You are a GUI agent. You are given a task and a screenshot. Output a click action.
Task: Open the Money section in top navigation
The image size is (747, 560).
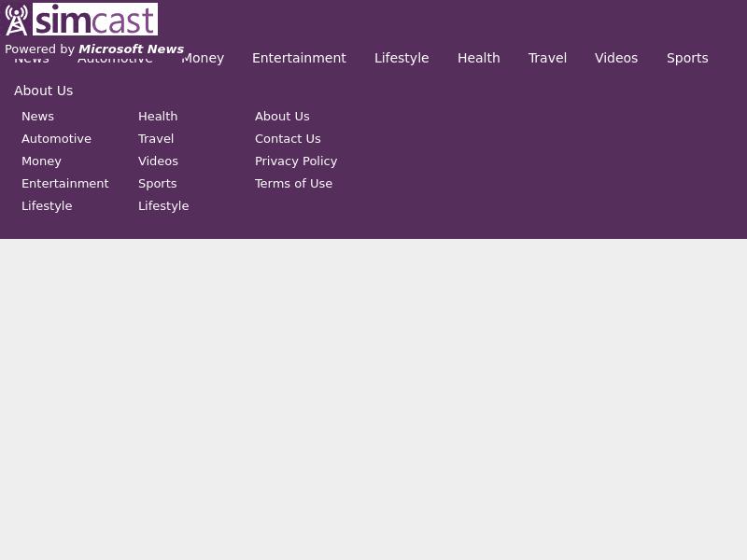coord(203,58)
